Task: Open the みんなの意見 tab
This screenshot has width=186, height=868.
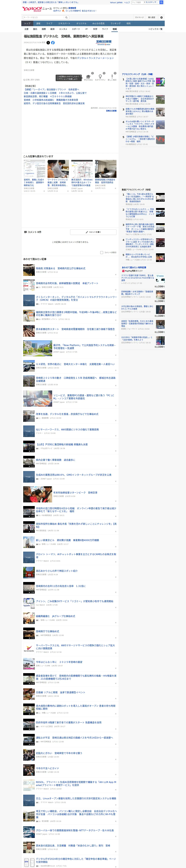Action: pos(99,24)
